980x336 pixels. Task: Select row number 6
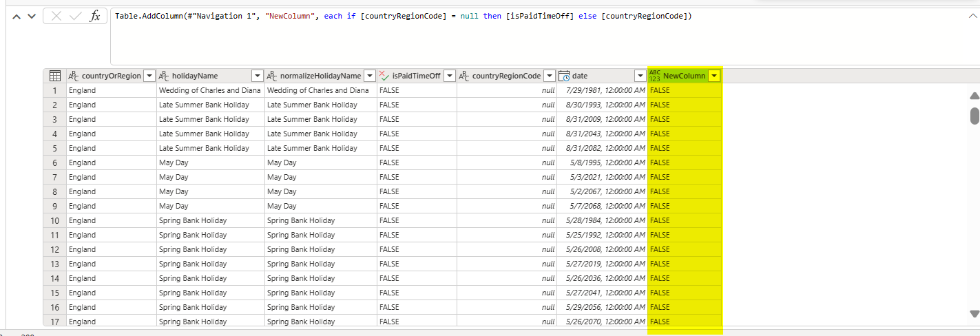coord(54,162)
